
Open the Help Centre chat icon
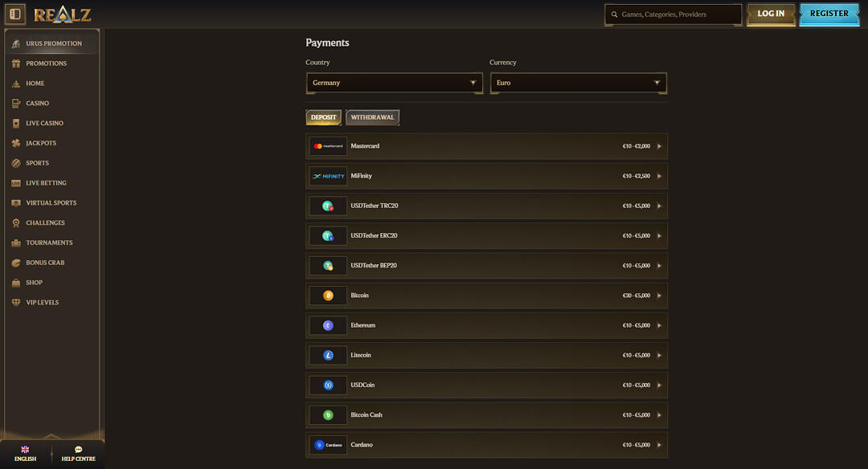(77, 449)
